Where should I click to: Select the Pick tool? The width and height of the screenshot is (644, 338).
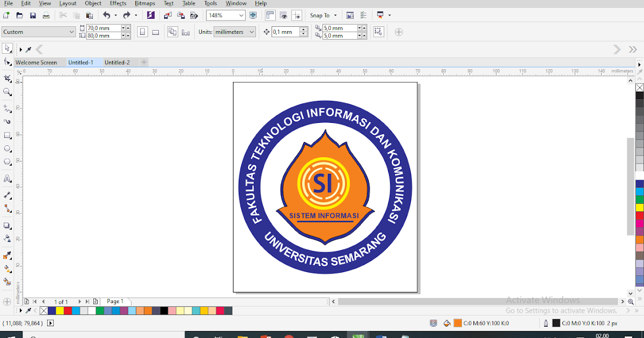[x=7, y=48]
